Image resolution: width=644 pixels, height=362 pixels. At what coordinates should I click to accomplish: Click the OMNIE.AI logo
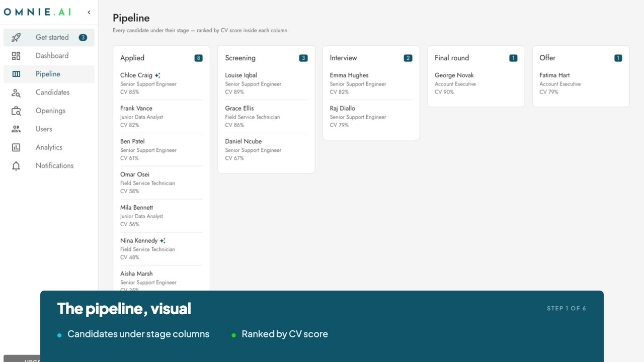[38, 12]
